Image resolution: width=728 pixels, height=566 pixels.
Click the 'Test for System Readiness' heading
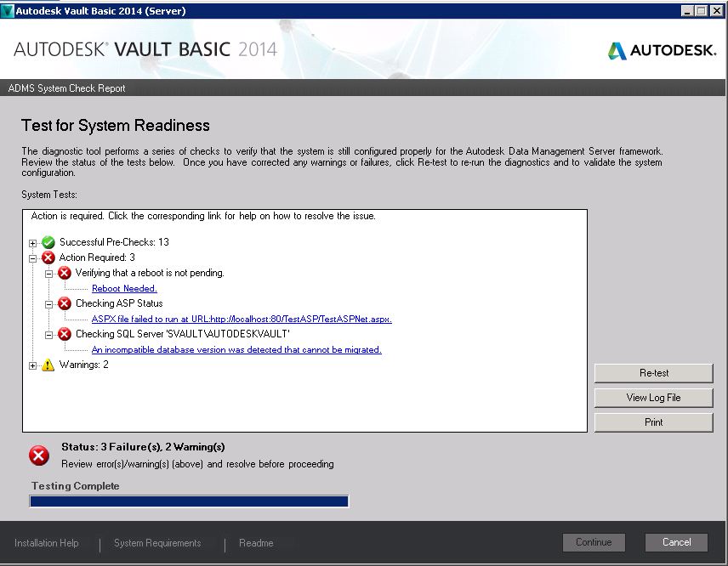point(116,125)
